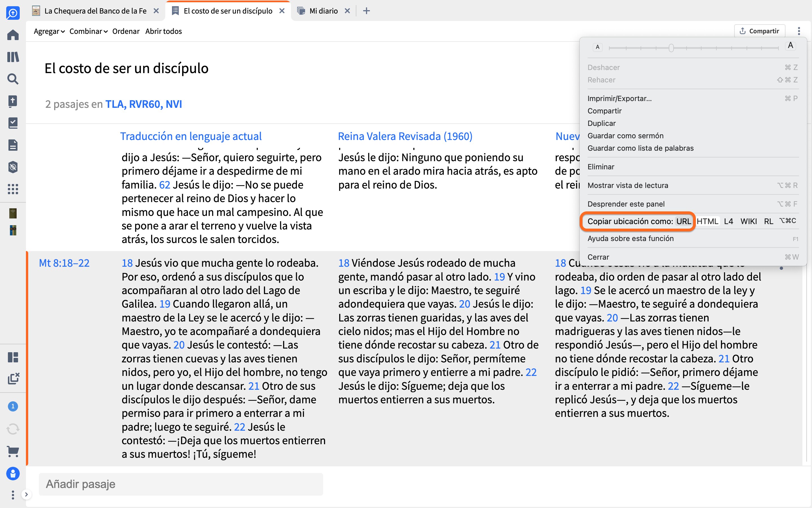Image resolution: width=812 pixels, height=508 pixels.
Task: Select WIKI as copy location format
Action: pos(749,221)
